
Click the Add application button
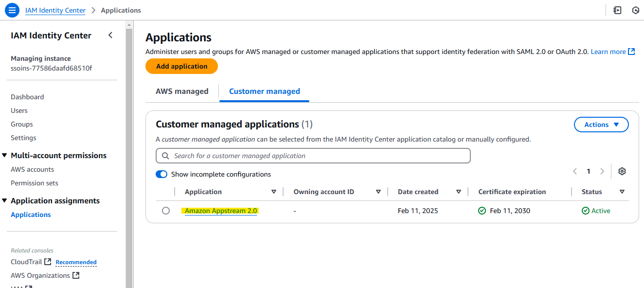181,66
